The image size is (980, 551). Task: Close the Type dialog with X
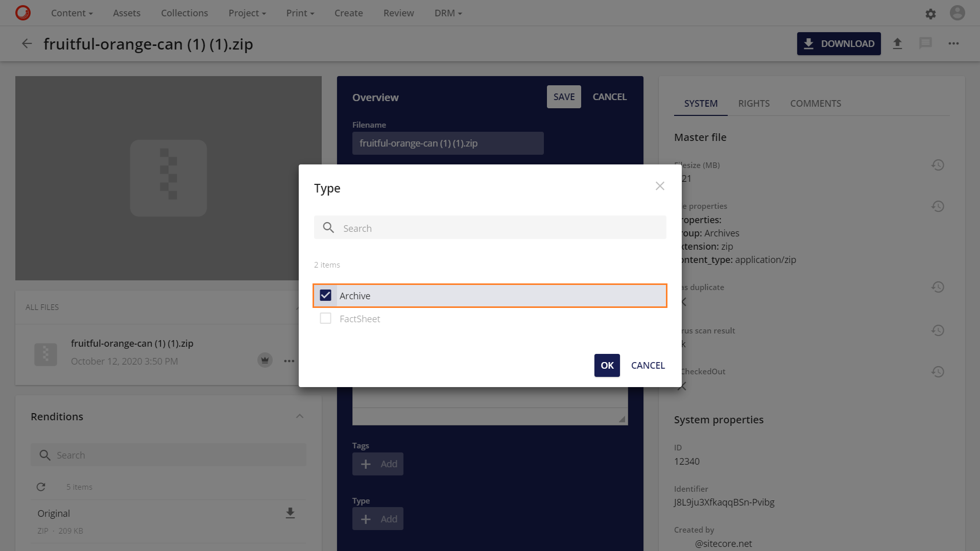pos(660,186)
